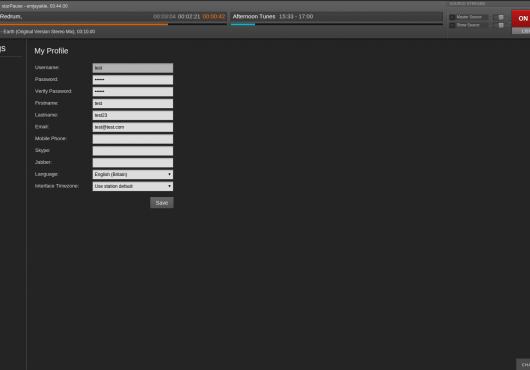Click the blue Afternoon Tunes show progress bar
Screen dimensions: 530x370
click(x=243, y=24)
